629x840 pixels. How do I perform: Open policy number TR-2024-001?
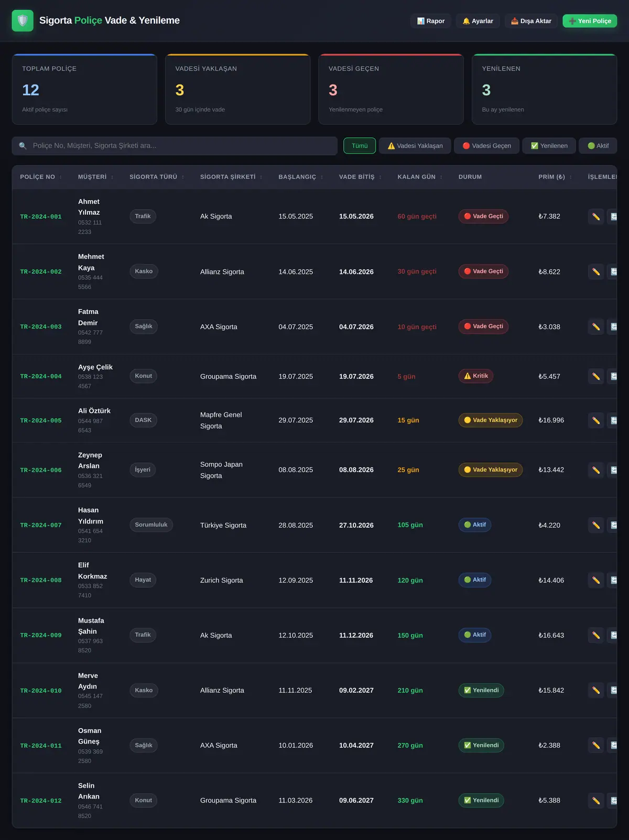click(x=41, y=216)
